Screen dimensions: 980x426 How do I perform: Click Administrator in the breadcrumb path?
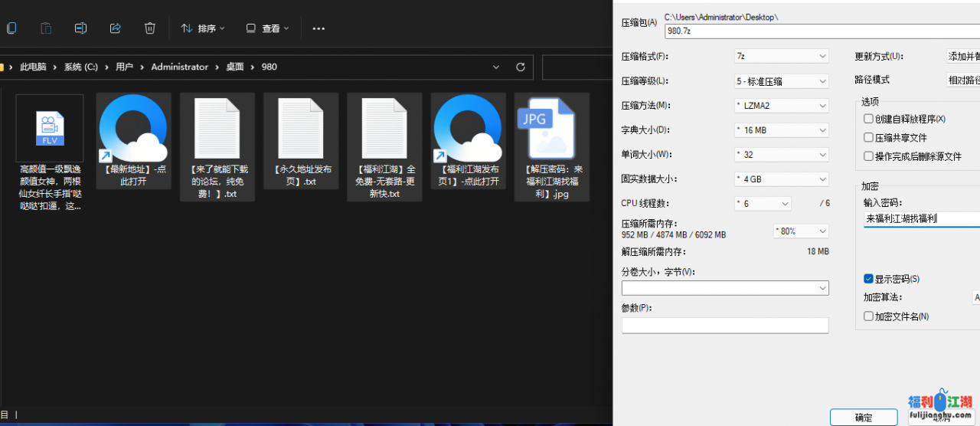tap(179, 67)
